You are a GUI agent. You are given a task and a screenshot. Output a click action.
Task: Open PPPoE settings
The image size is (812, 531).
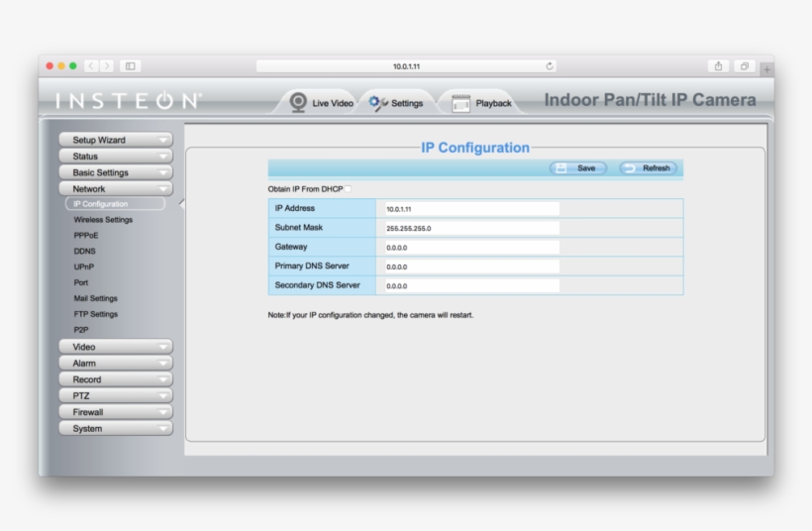[x=86, y=235]
